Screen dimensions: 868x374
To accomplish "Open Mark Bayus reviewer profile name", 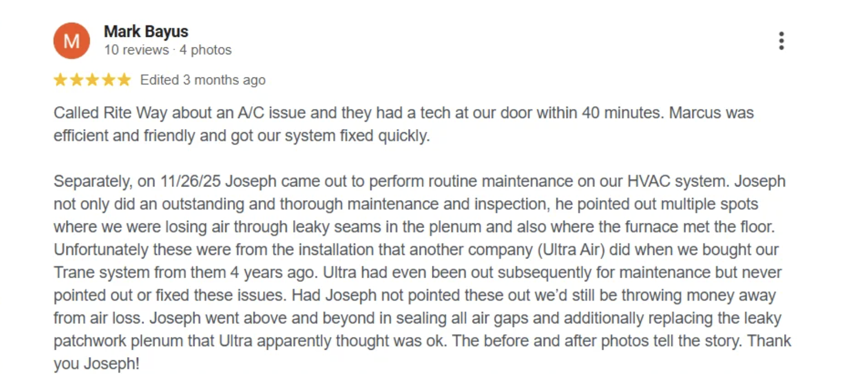I will [146, 32].
